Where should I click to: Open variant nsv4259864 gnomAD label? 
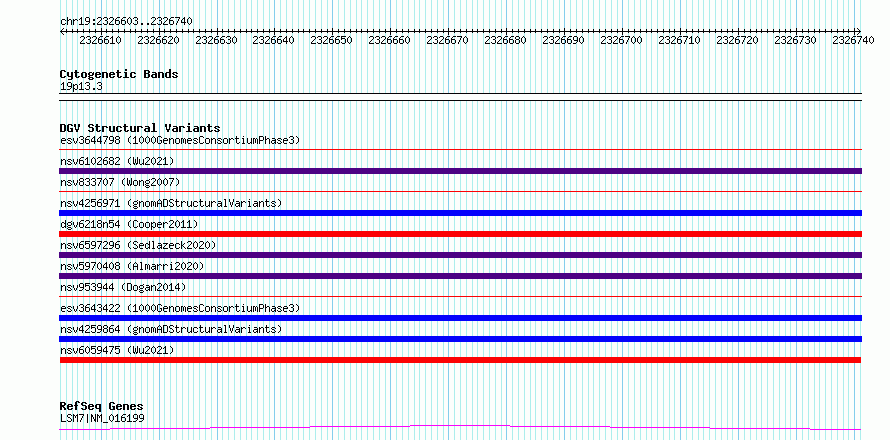tap(171, 329)
